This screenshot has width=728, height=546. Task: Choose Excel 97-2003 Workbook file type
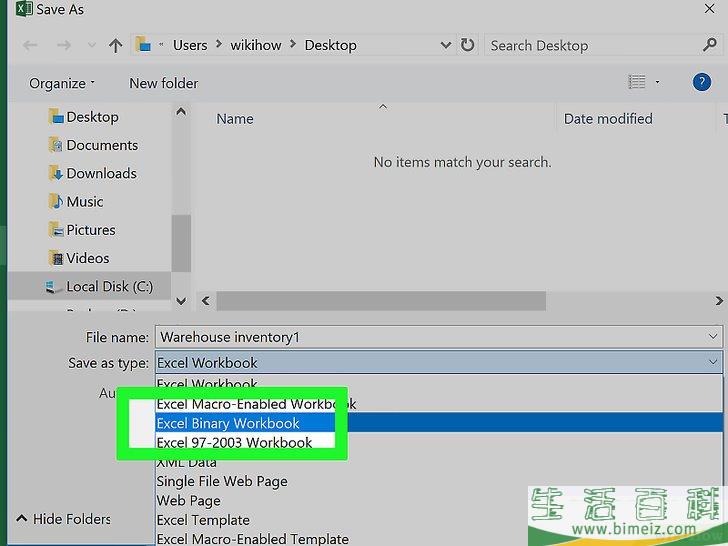pyautogui.click(x=234, y=442)
